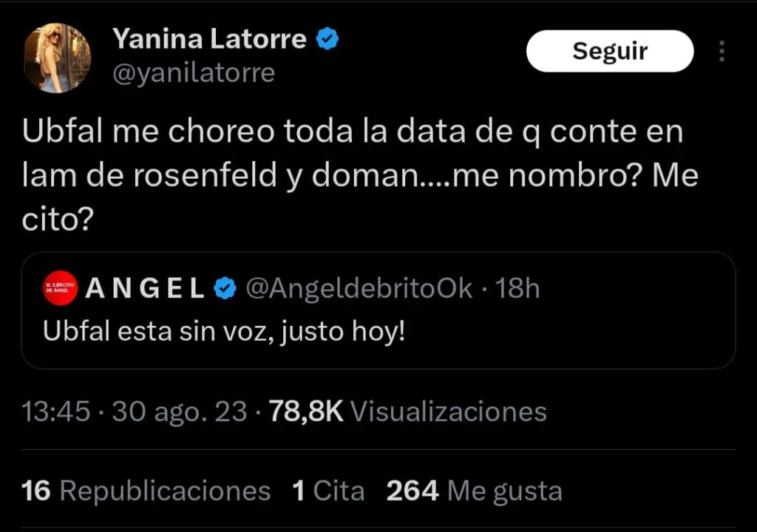Click the 18h timestamp in quoted tweet
The image size is (757, 532).
pos(517,289)
